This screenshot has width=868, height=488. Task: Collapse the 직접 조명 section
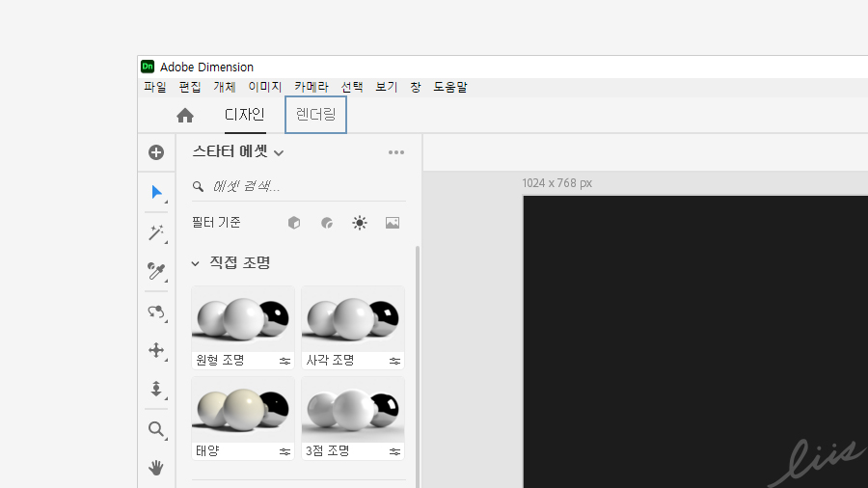click(196, 263)
